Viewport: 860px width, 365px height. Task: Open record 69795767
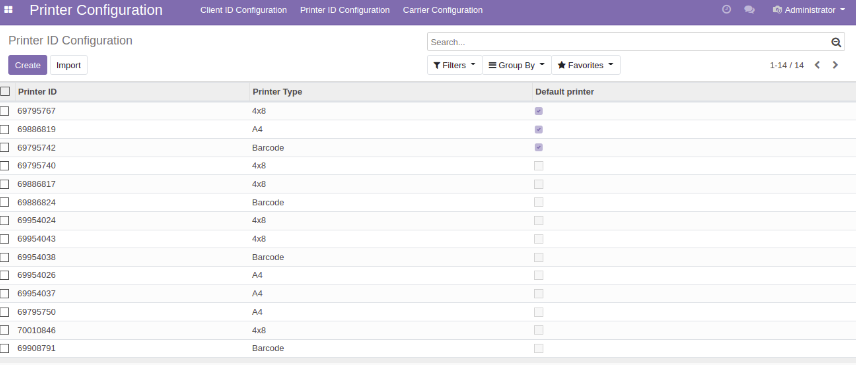(36, 111)
